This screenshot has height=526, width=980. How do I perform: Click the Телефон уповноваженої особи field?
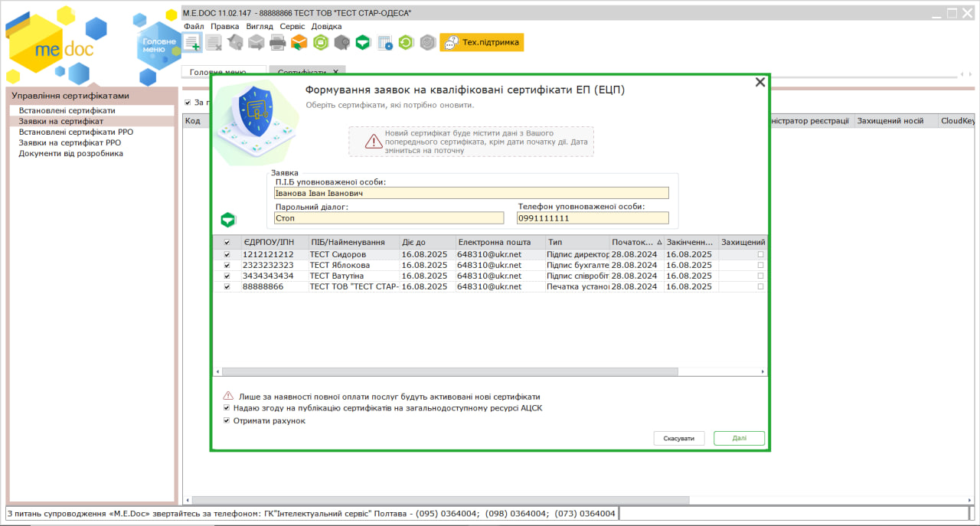point(593,218)
